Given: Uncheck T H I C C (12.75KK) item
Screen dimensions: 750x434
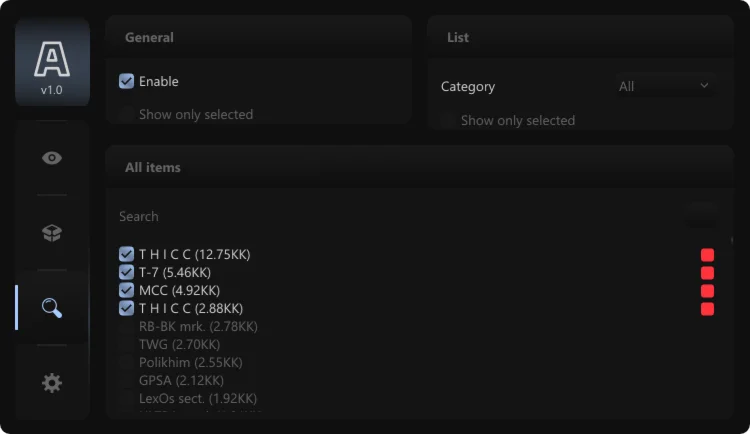Looking at the screenshot, I should 127,254.
